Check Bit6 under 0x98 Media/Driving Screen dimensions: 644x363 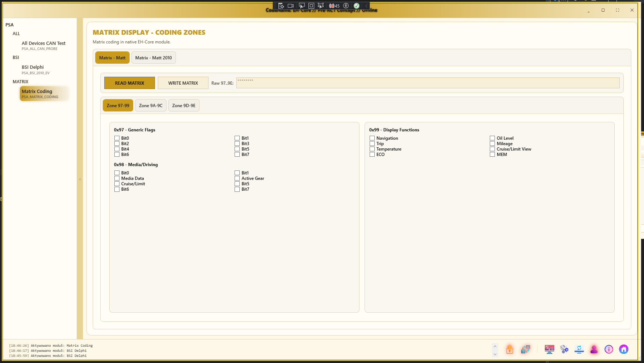coord(117,189)
